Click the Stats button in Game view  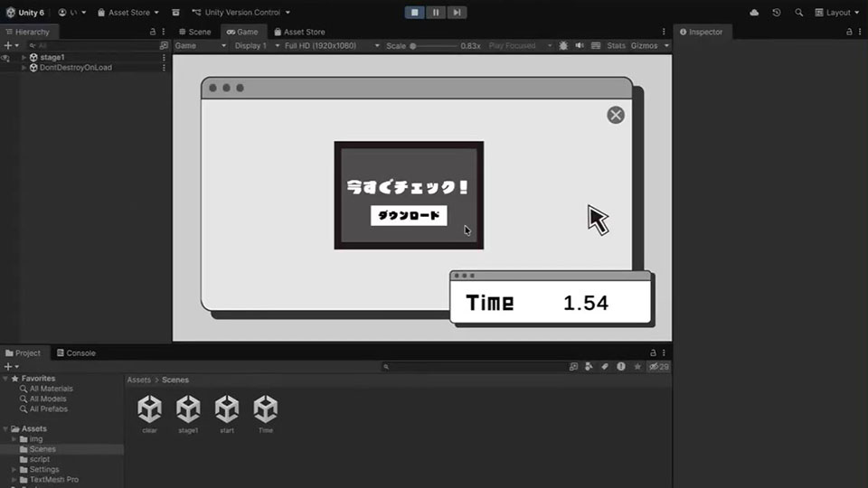pos(616,45)
